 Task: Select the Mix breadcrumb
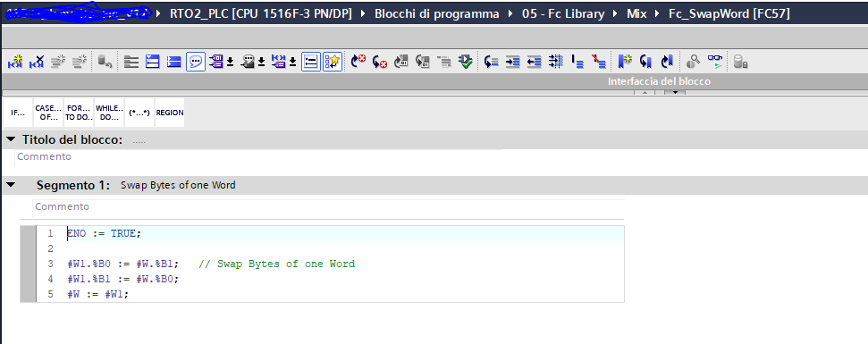[636, 13]
